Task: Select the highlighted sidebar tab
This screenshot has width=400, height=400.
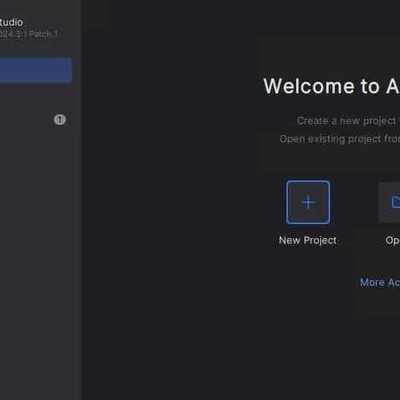Action: [x=36, y=70]
